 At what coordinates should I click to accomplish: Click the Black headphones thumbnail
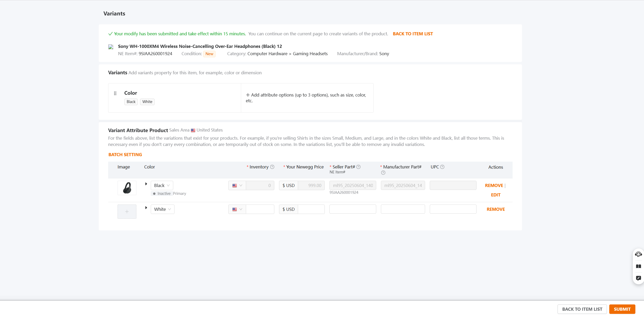pyautogui.click(x=127, y=188)
